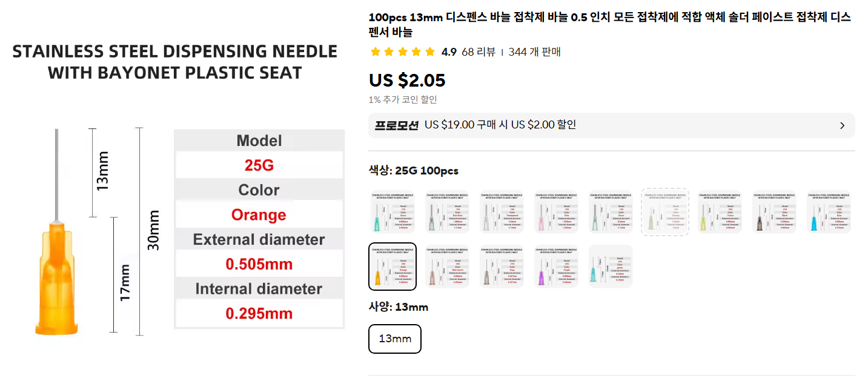
Task: Expand the 프로모션 arrow chevron
Action: [x=842, y=126]
